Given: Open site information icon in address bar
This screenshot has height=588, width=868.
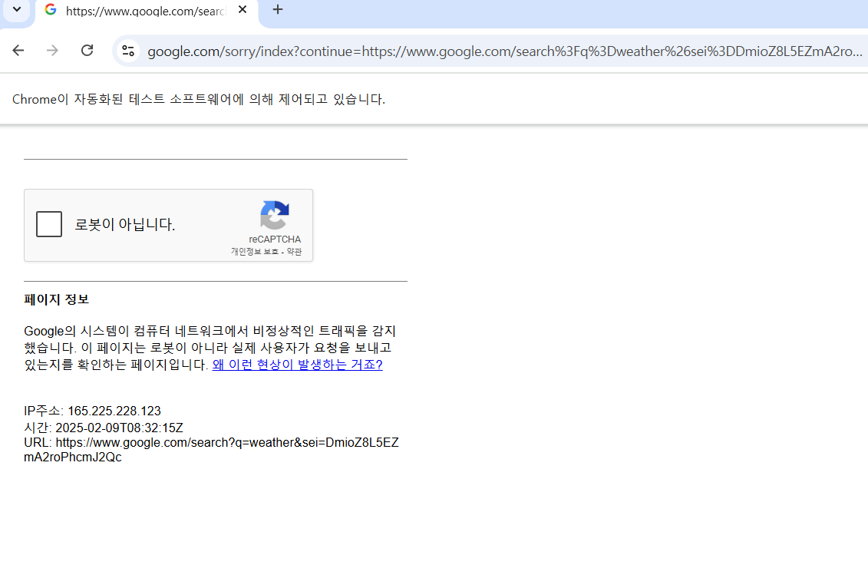Looking at the screenshot, I should coord(128,51).
